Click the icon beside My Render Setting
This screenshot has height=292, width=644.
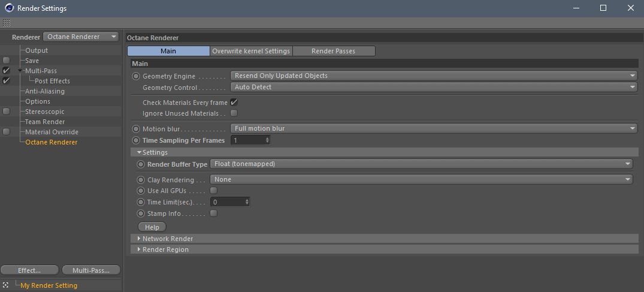[x=5, y=285]
